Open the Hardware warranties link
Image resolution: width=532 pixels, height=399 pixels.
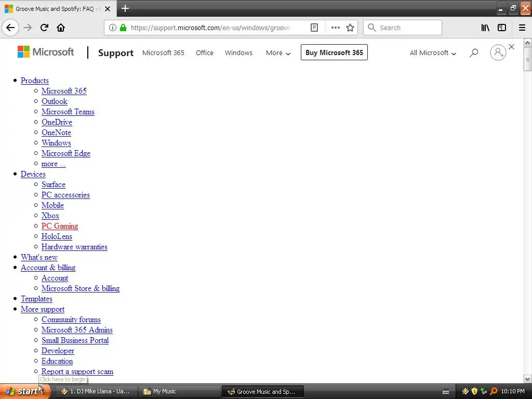(x=74, y=247)
